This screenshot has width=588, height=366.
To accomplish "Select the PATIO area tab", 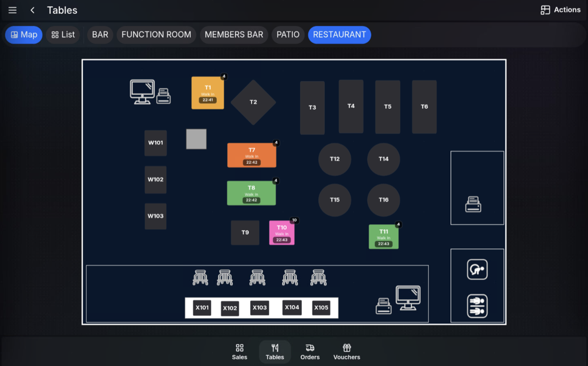I will click(288, 35).
